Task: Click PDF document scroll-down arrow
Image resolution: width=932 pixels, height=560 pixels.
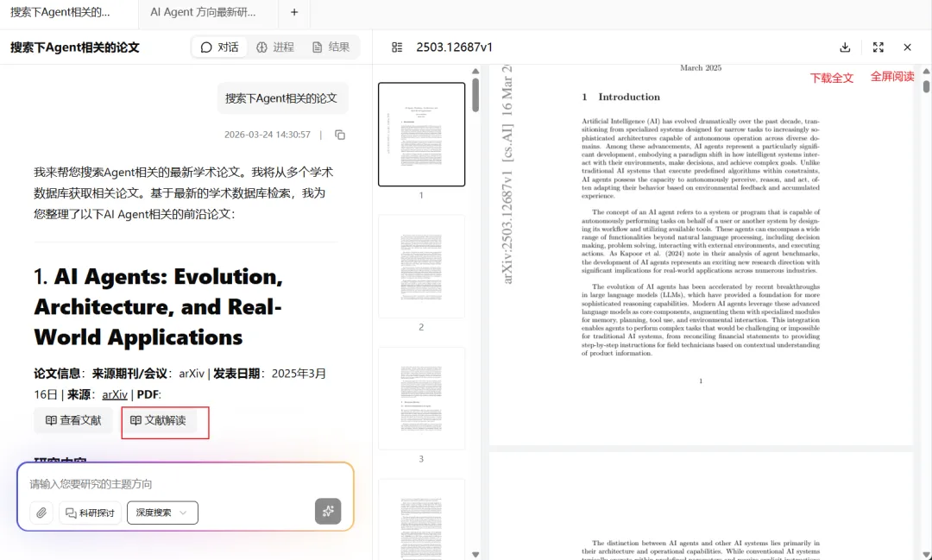Action: 926,555
